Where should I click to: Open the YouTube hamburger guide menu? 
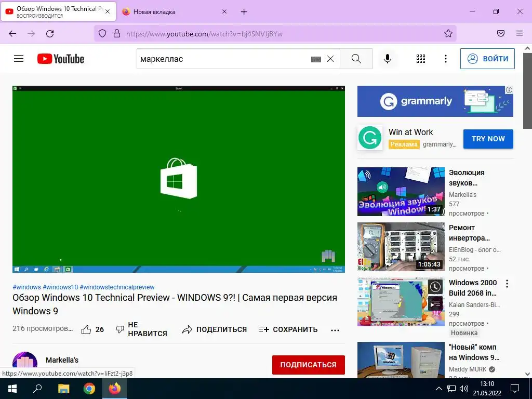(x=19, y=59)
